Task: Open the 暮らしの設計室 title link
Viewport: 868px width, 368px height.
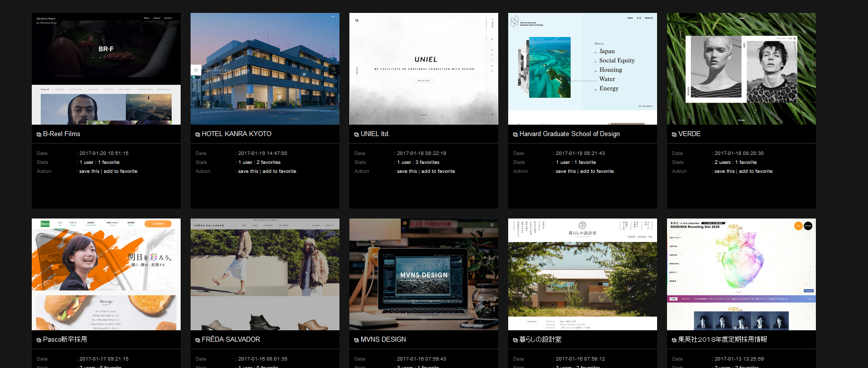Action: [540, 340]
